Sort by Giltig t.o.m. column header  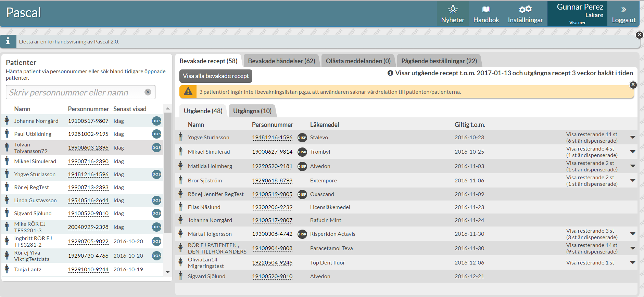click(470, 125)
